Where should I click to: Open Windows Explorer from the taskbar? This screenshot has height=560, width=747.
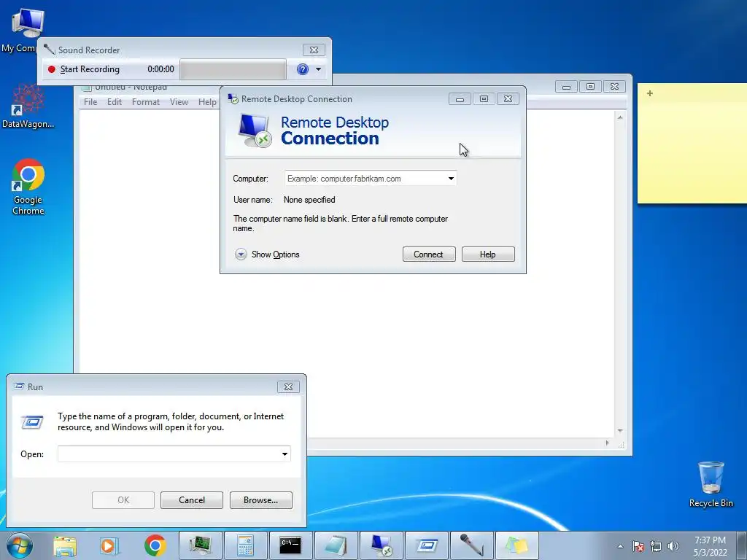pos(65,545)
